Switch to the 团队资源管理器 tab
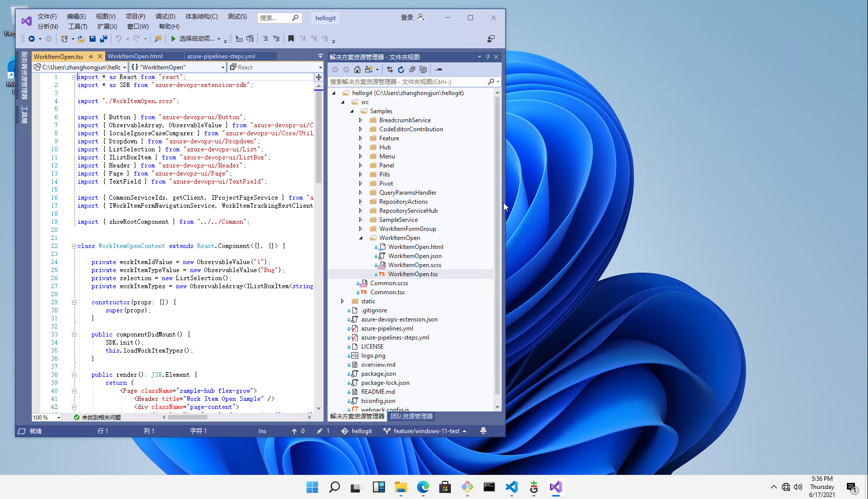Image resolution: width=868 pixels, height=499 pixels. (x=412, y=417)
